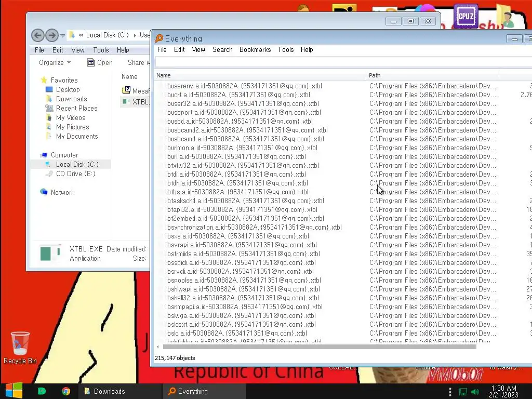Click the Back arrow in Explorer window
Image resolution: width=532 pixels, height=399 pixels.
click(x=37, y=35)
